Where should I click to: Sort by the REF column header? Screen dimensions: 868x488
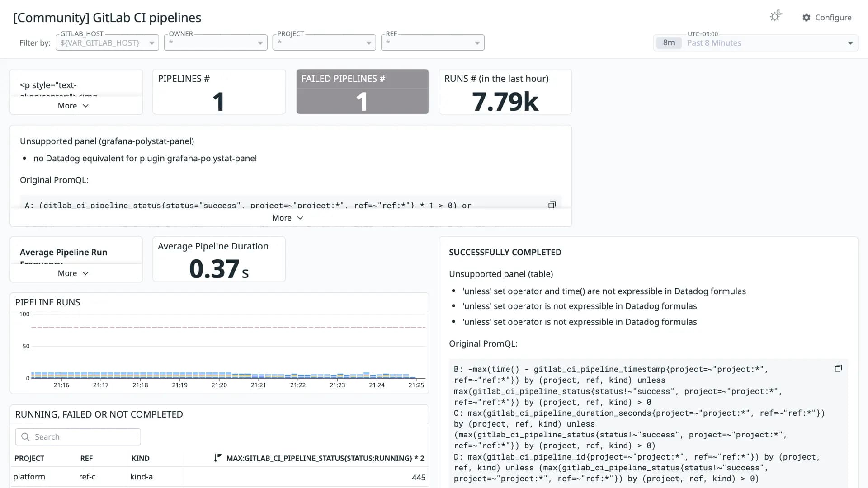pos(86,458)
